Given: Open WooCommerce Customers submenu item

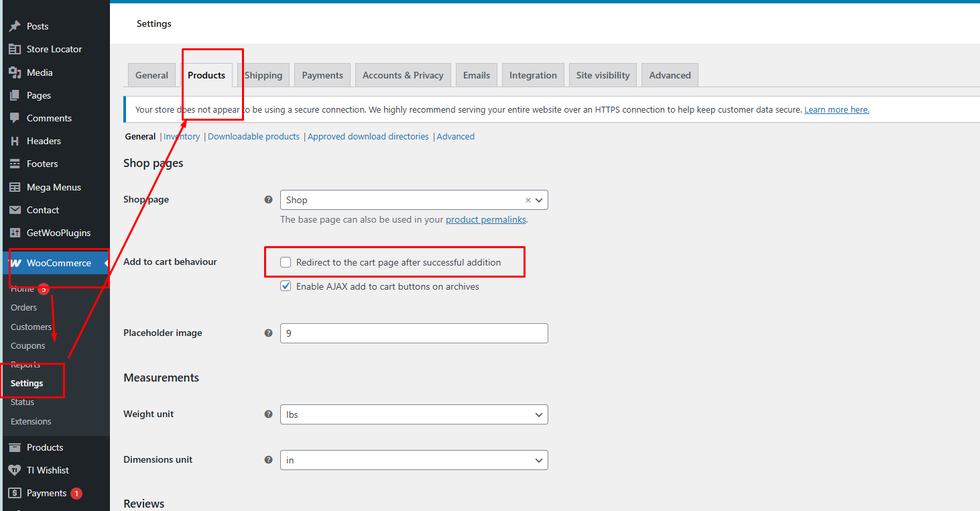Looking at the screenshot, I should [31, 327].
